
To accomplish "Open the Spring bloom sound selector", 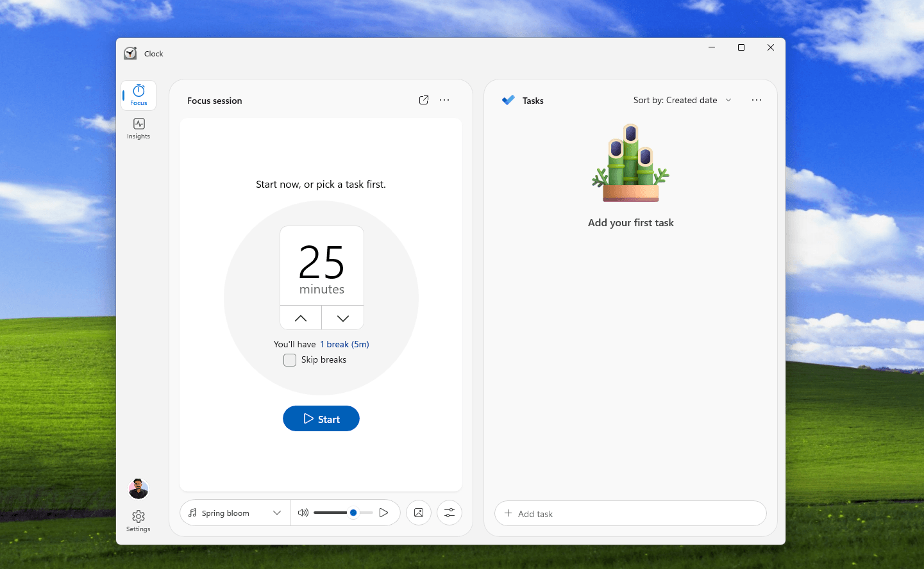I will (234, 513).
